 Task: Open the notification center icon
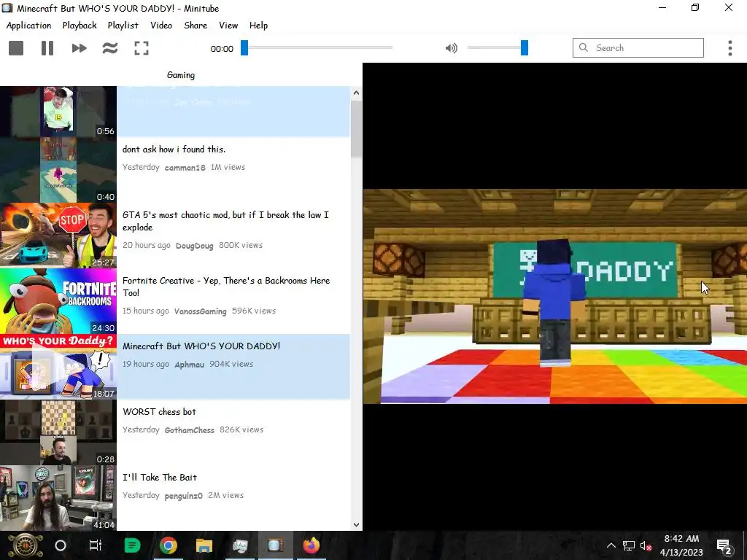(x=724, y=546)
